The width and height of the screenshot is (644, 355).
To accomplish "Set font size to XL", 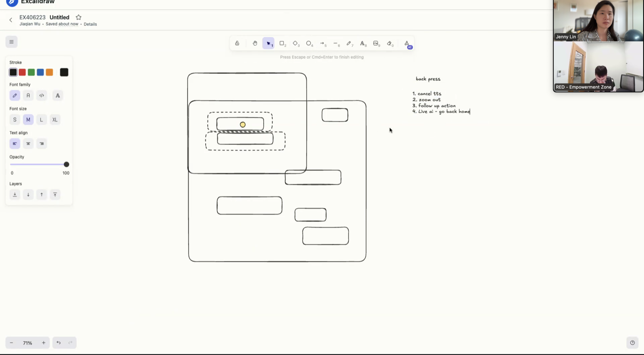I will click(55, 120).
